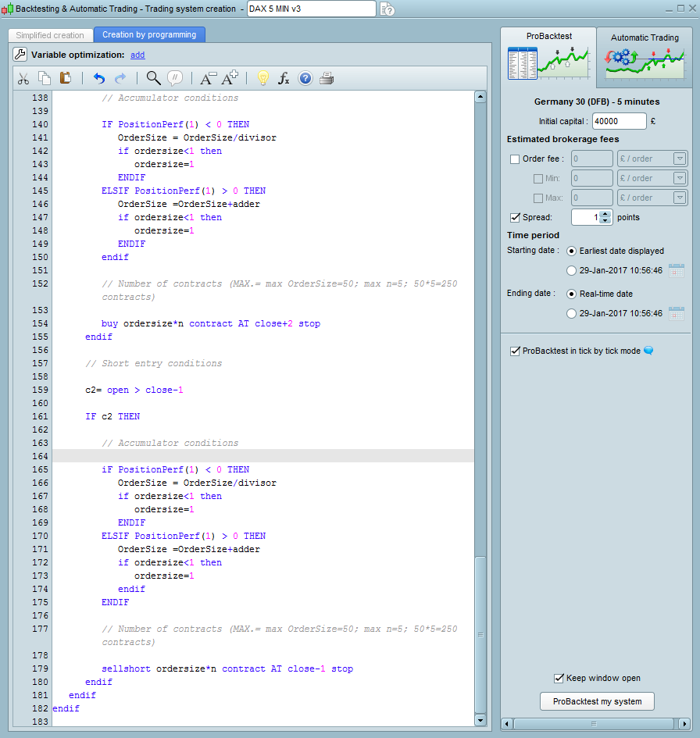Switch to the Simplified creation tab
Viewport: 700px width, 738px height.
50,35
